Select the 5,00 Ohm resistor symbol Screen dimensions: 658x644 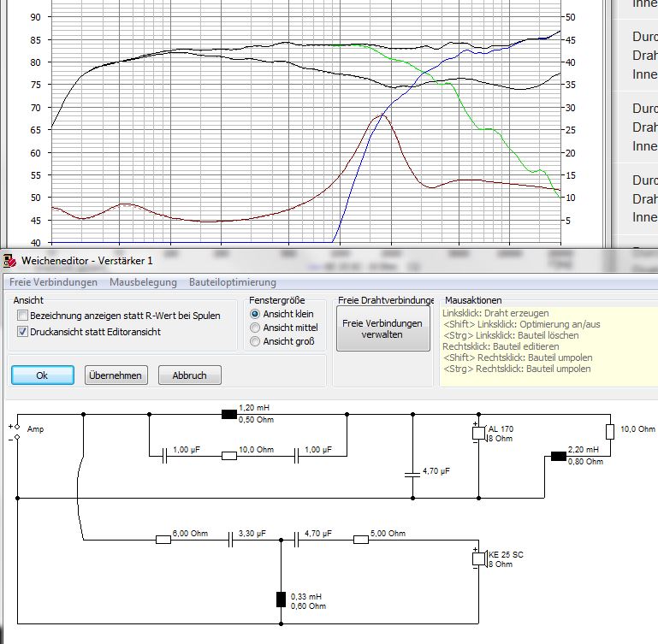(361, 540)
